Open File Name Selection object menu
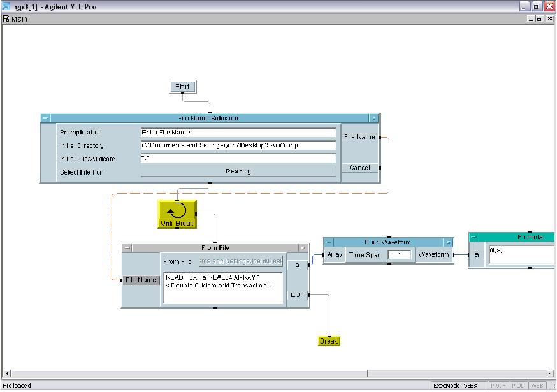This screenshot has width=557, height=392. click(45, 118)
